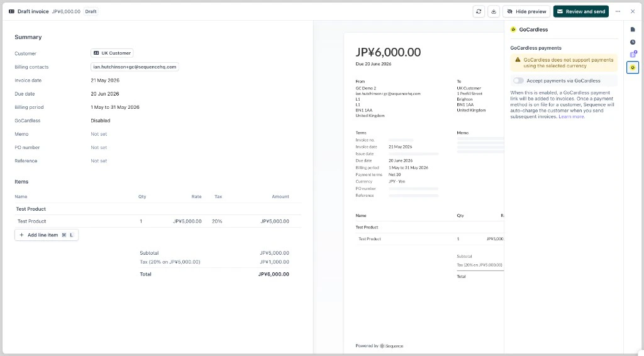This screenshot has height=356, width=644.
Task: Click the Payment terms Net 30 value
Action: point(395,174)
